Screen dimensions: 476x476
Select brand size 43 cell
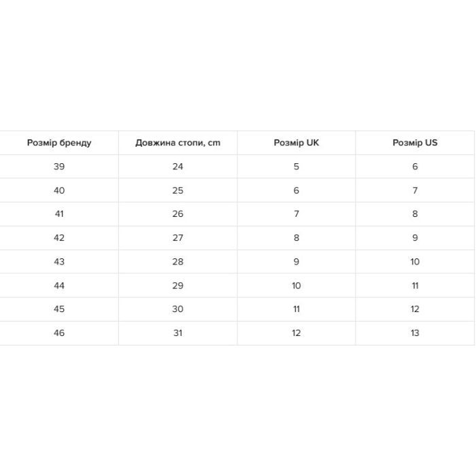(x=59, y=262)
